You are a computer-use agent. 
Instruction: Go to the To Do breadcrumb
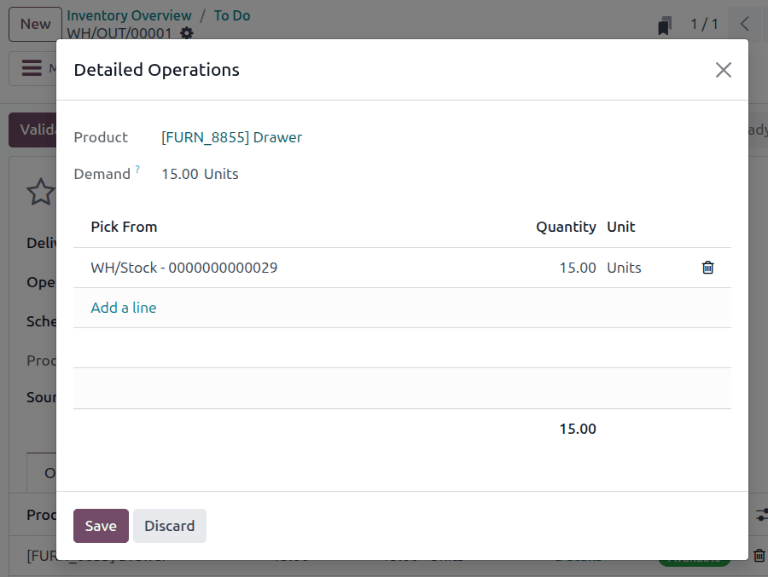(x=232, y=16)
